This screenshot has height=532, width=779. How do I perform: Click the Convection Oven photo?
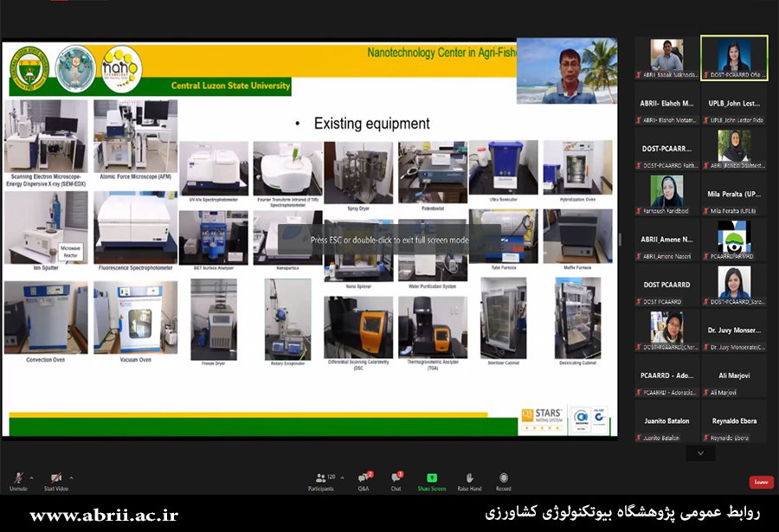(x=46, y=317)
